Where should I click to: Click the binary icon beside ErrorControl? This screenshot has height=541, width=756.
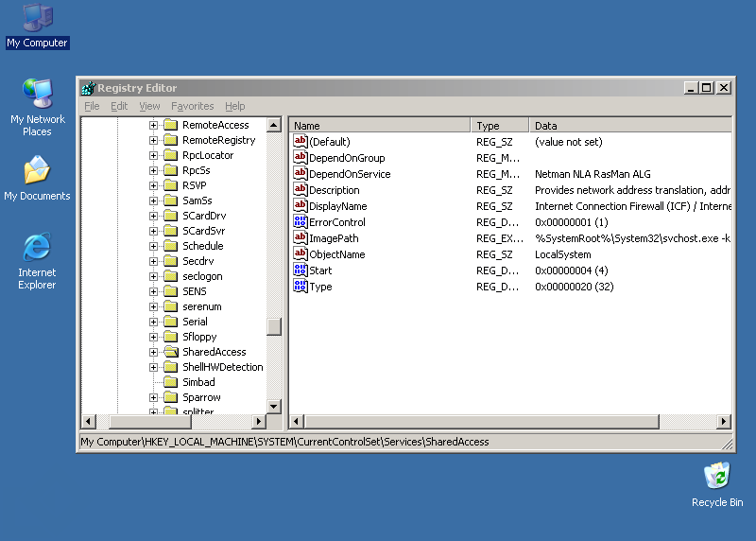(300, 221)
